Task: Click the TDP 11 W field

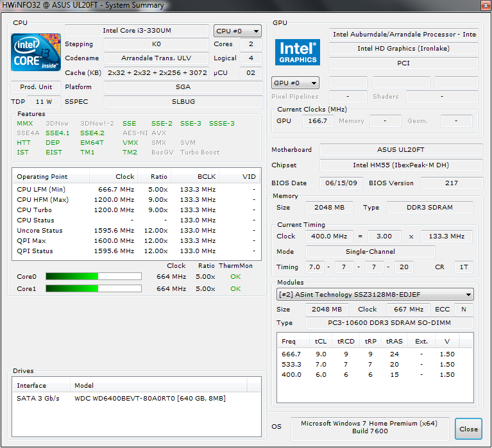Action: [44, 101]
